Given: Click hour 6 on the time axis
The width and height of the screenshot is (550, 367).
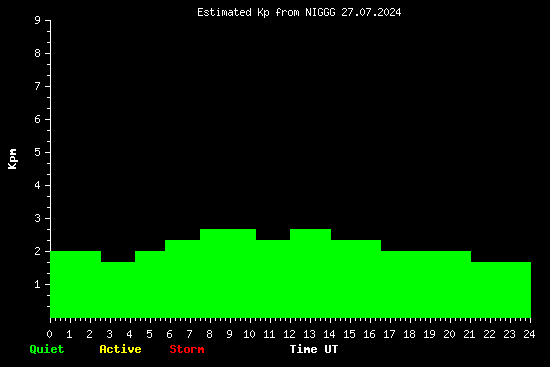Looking at the screenshot, I should (169, 334).
